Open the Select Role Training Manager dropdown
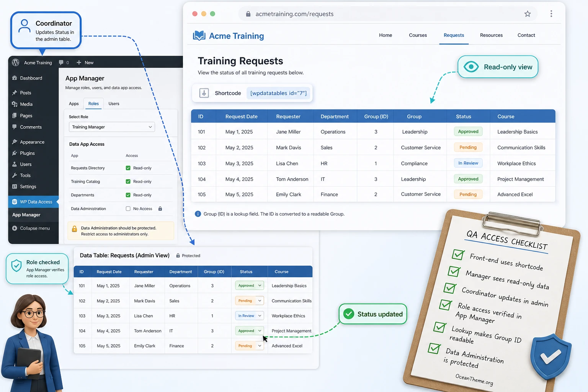The image size is (588, 392). click(112, 127)
